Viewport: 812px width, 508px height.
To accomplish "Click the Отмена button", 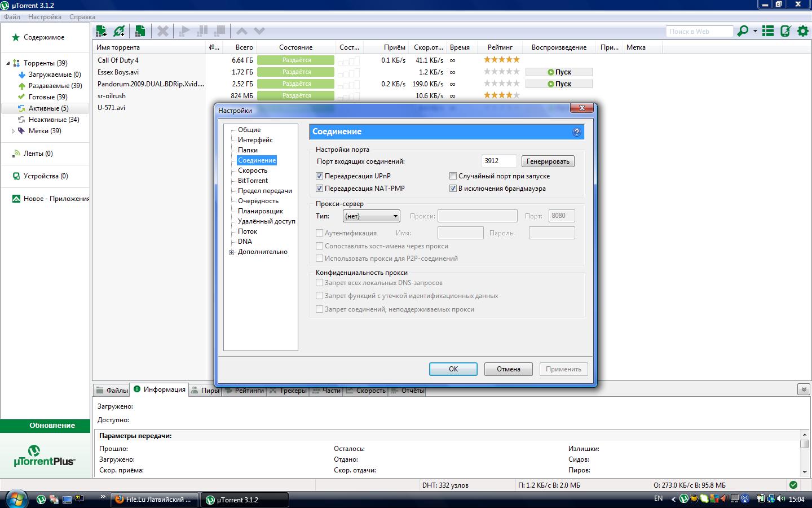I will point(509,369).
